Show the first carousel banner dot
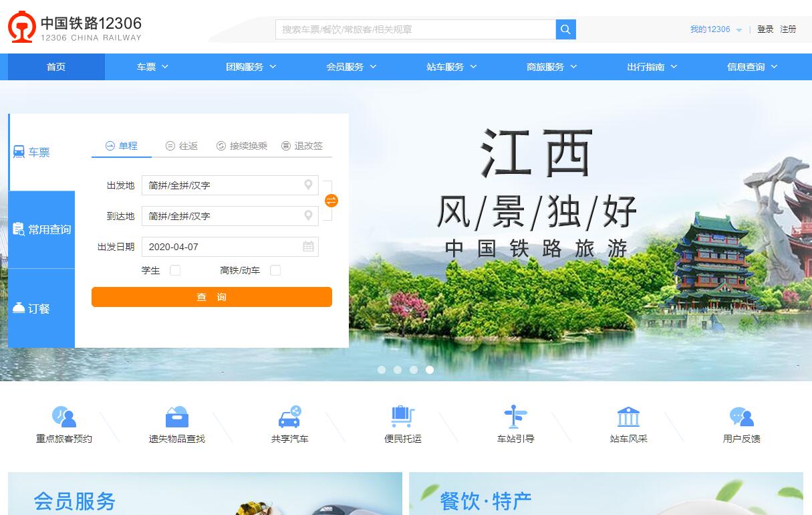Image resolution: width=812 pixels, height=515 pixels. click(382, 370)
